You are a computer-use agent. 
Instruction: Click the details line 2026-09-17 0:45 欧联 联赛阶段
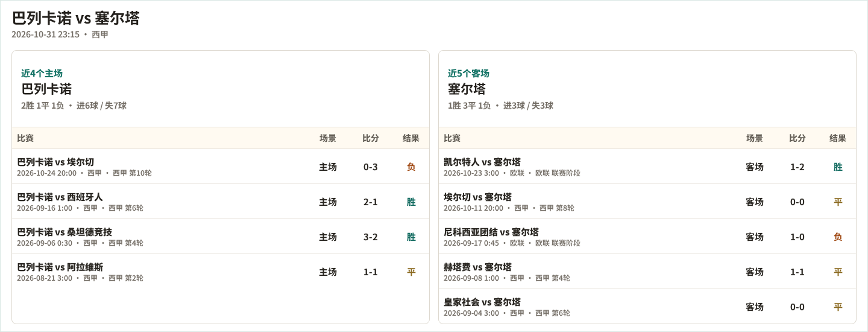(512, 243)
